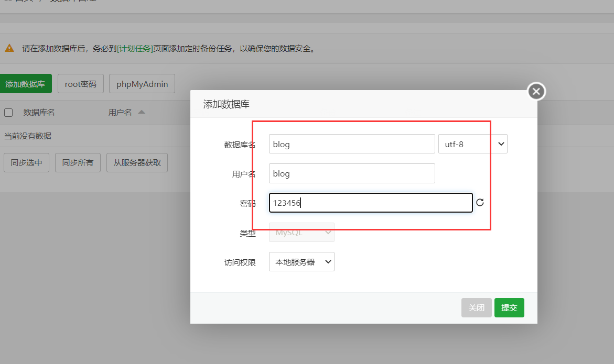The width and height of the screenshot is (614, 364).
Task: Follow the [计划任务] link in notice
Action: 135,49
